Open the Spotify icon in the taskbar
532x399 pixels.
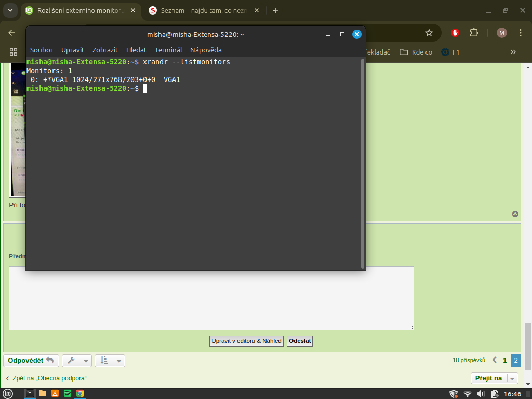pos(68,393)
